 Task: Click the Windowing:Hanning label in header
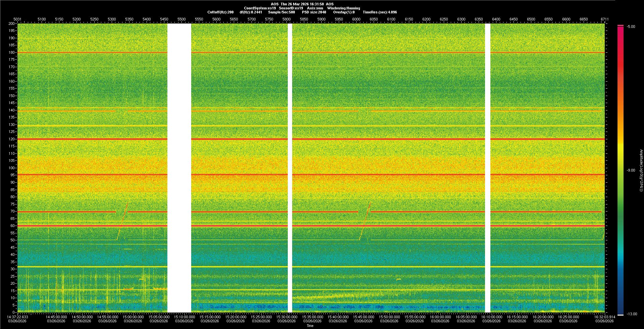click(x=343, y=8)
